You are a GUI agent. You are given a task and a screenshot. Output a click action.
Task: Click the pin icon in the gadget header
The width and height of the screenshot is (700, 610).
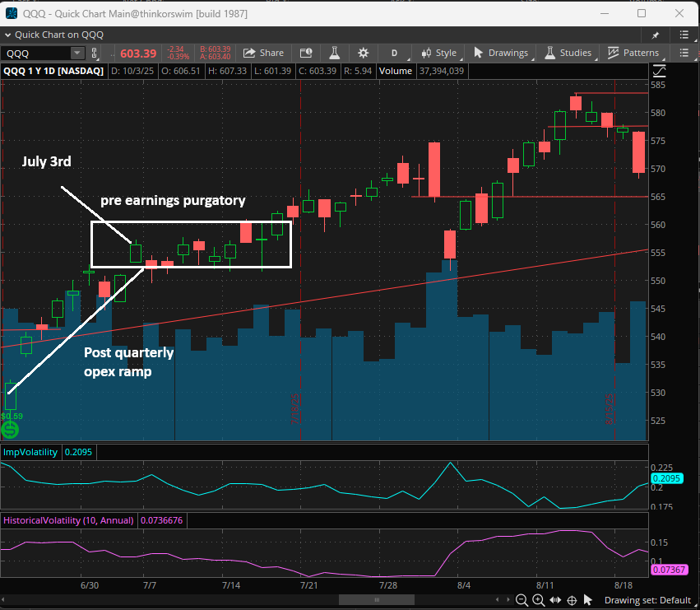point(656,35)
